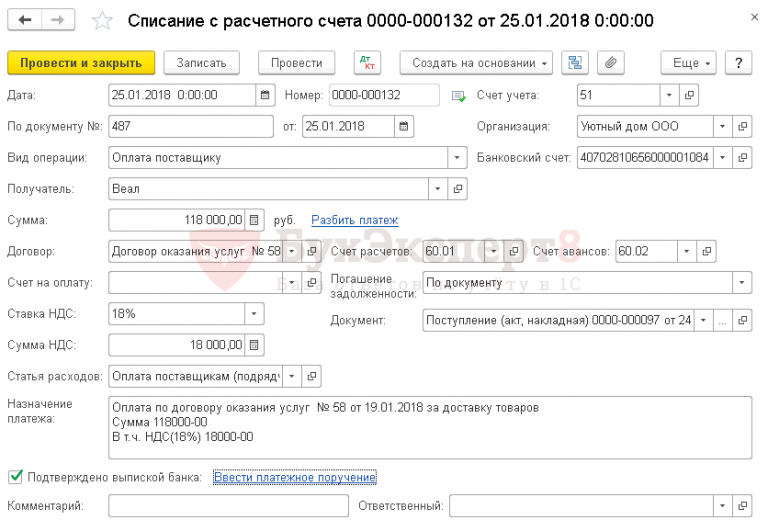Expand Счет расчетов dropdown arrow

(x=494, y=251)
